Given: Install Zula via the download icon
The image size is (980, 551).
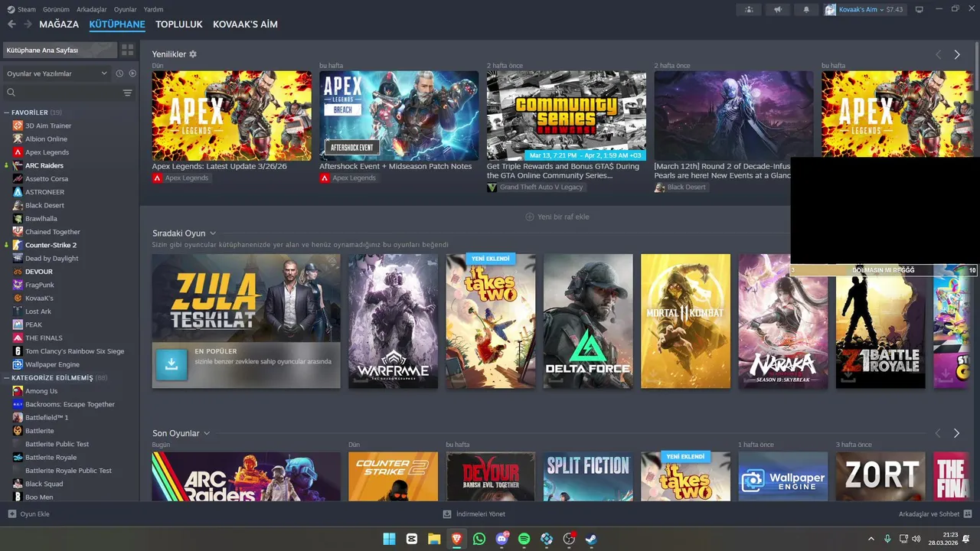Looking at the screenshot, I should 171,365.
